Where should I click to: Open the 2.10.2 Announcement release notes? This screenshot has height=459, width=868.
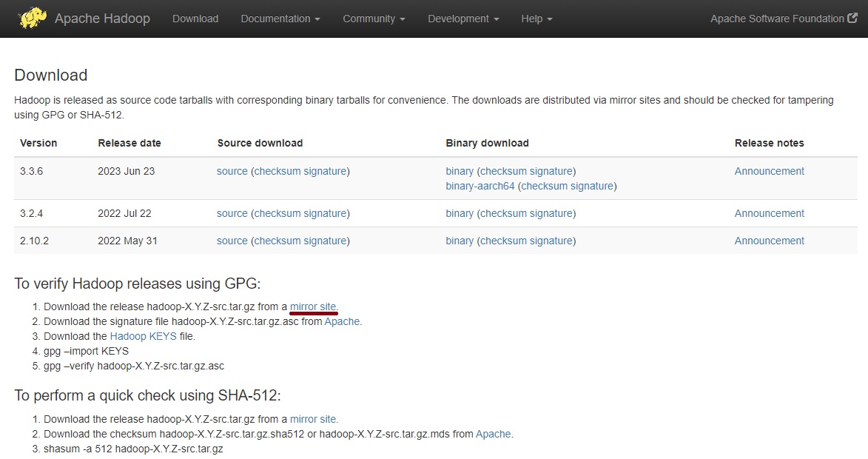coord(769,241)
